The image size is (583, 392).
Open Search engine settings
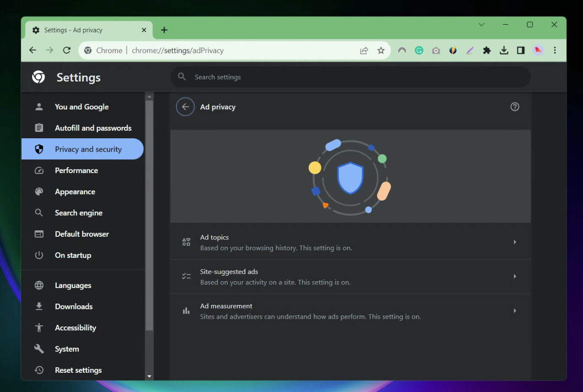coord(82,212)
